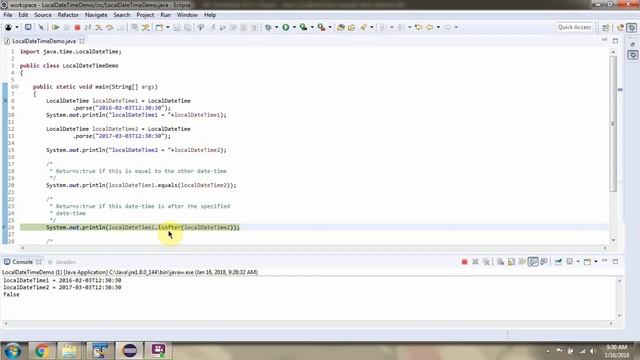Screen dimensions: 640x360
Task: Toggle Show Console on standard error change
Action: pos(544,262)
